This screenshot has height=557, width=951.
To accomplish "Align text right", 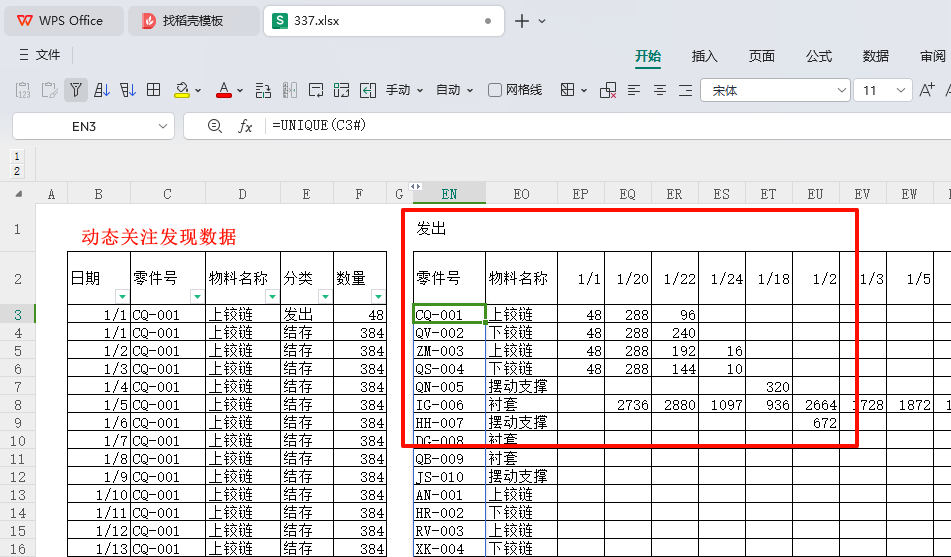I will click(686, 90).
